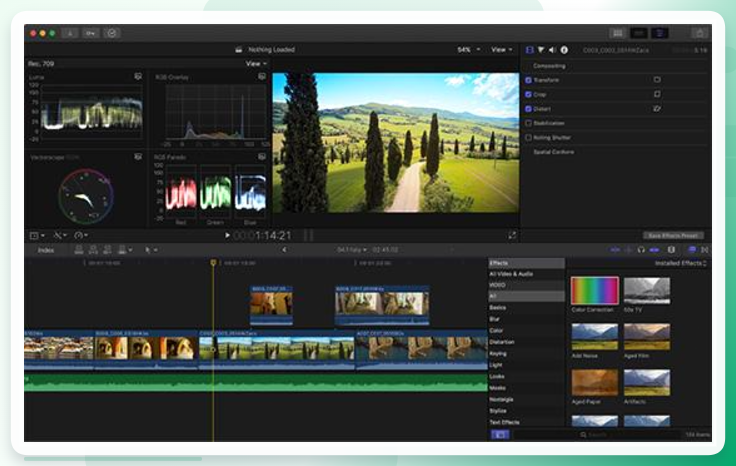Click Crop onscreen controls icon
Viewport: 736px width, 466px height.
657,94
